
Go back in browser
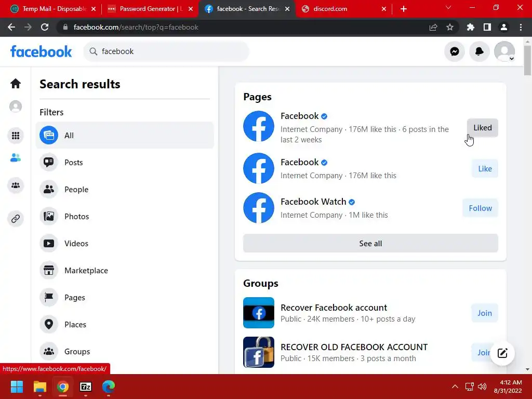point(11,27)
